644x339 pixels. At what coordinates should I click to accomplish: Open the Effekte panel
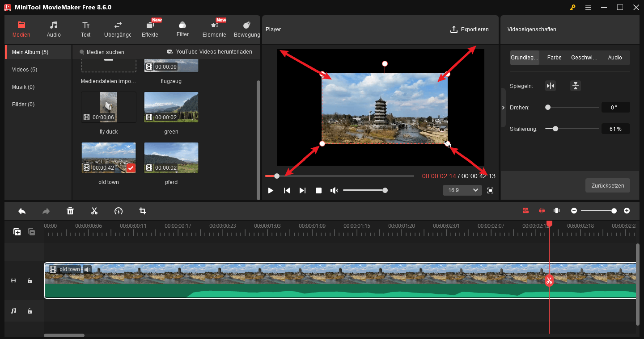click(150, 29)
